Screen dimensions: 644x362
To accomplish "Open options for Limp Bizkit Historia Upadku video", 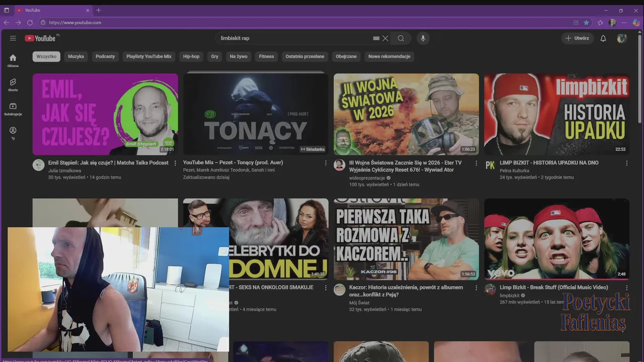I will tap(626, 163).
